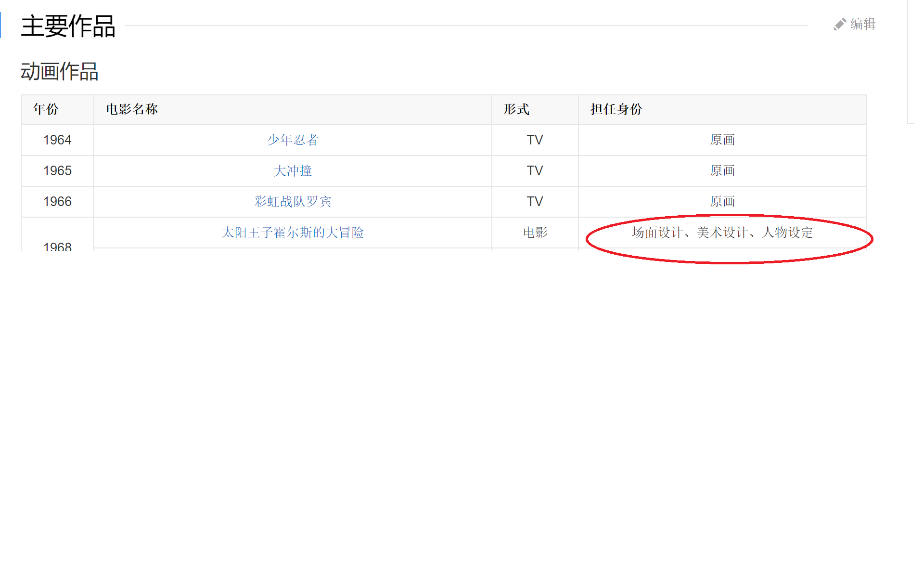Screen dimensions: 924x572
Task: Click the 电影 format link
Action: click(535, 233)
